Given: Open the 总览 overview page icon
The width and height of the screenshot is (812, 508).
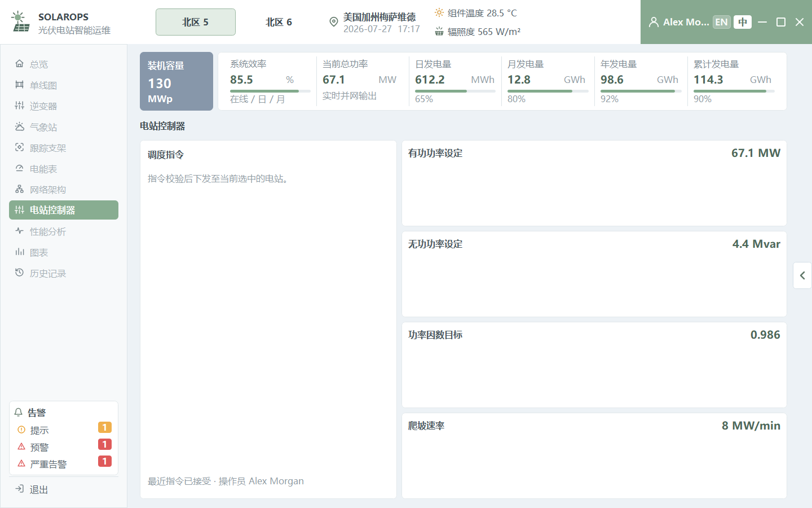Looking at the screenshot, I should coord(20,64).
